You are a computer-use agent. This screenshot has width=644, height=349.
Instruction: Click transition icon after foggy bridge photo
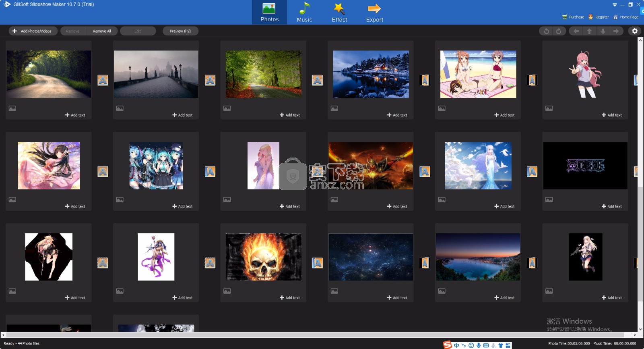click(210, 80)
